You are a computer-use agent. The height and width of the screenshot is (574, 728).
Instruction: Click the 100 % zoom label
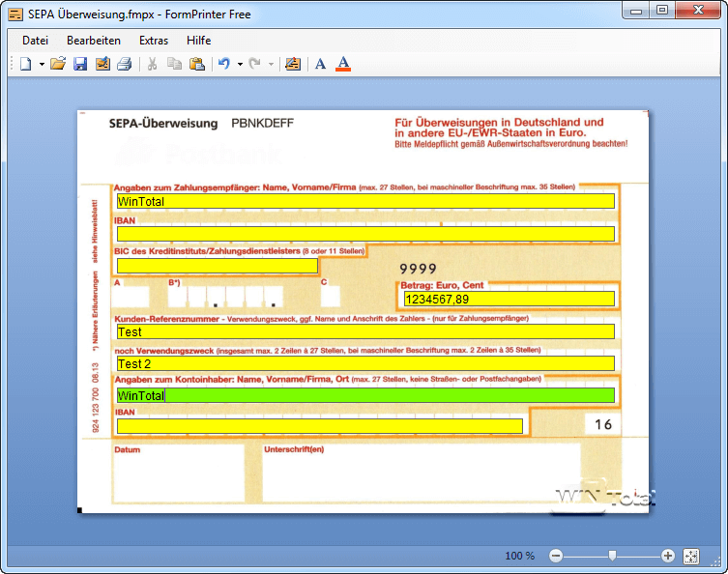(x=519, y=556)
